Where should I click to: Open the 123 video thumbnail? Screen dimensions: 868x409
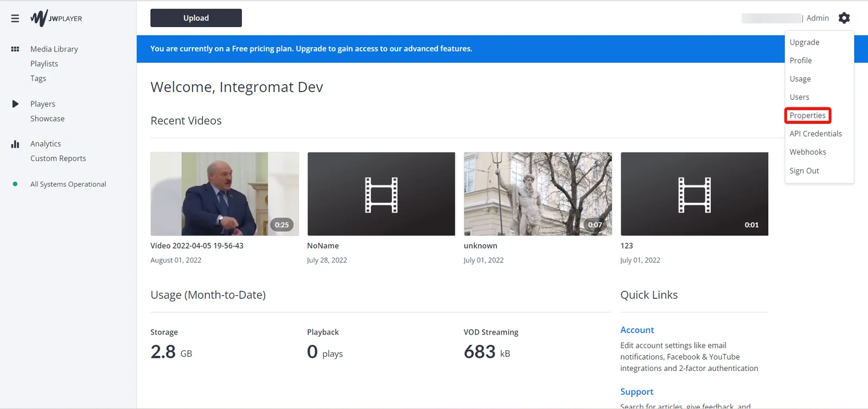click(694, 194)
